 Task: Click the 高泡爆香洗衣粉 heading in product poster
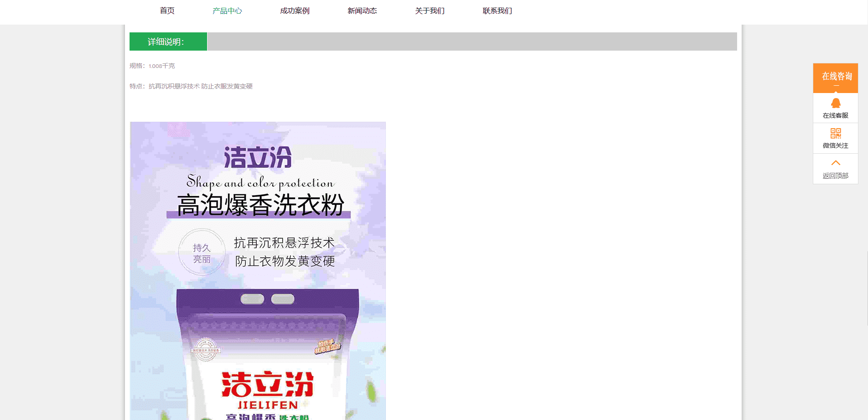click(260, 205)
